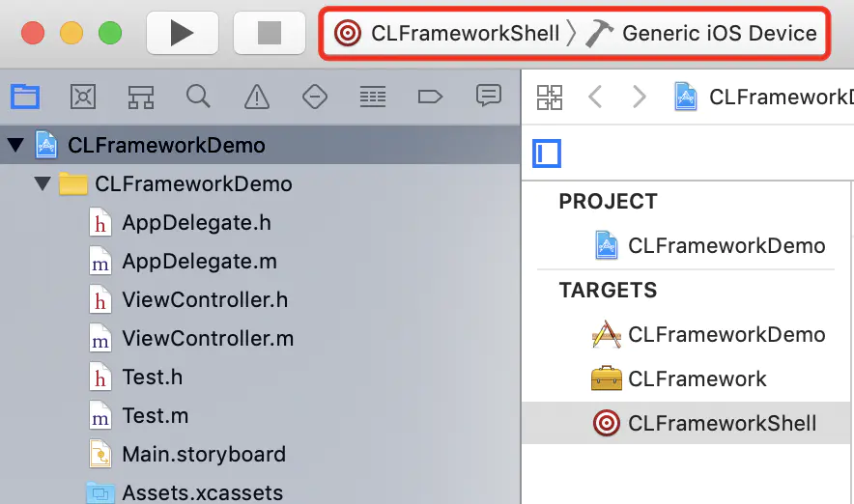
Task: Open the CLFrameworkShell scheme selector
Action: [446, 33]
